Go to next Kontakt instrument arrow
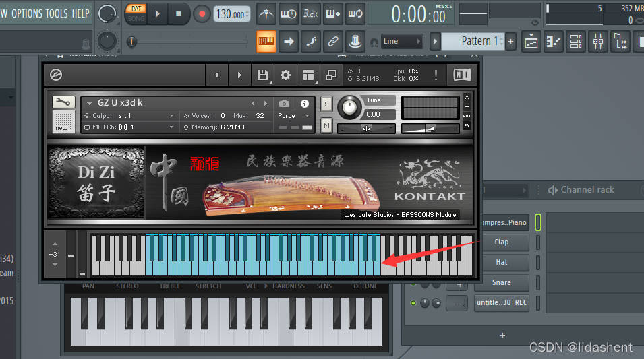 pos(239,75)
